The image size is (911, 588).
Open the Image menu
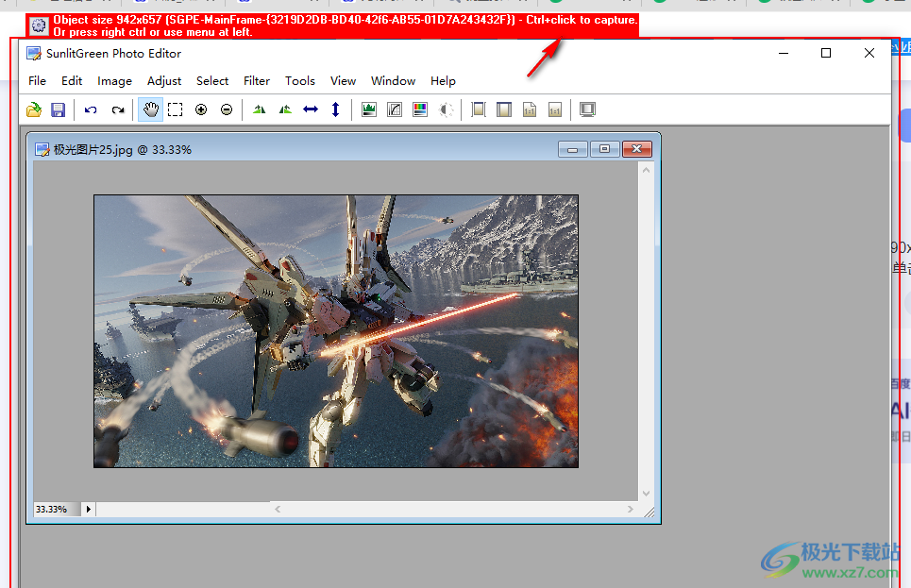[x=114, y=81]
